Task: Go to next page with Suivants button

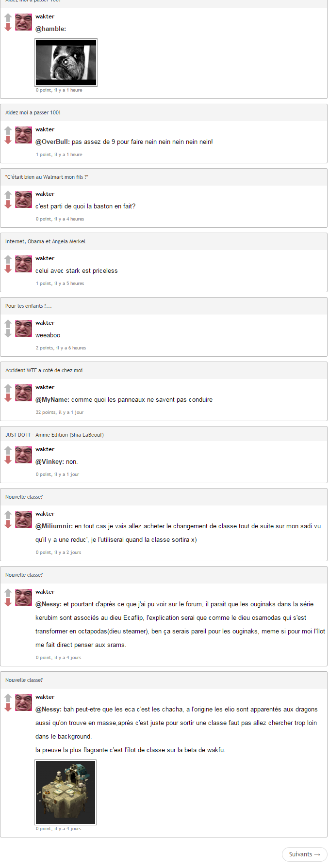Action: click(x=305, y=854)
